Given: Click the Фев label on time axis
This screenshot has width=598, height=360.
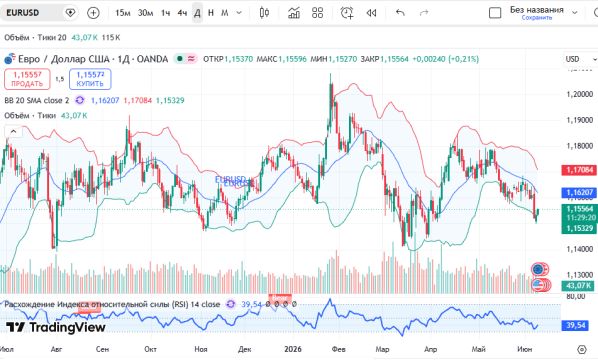Looking at the screenshot, I should pos(338,349).
